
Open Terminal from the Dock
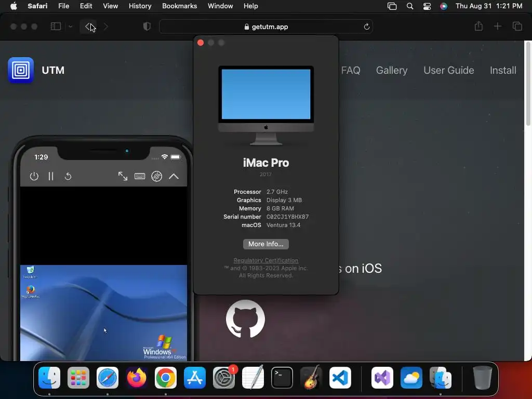282,378
